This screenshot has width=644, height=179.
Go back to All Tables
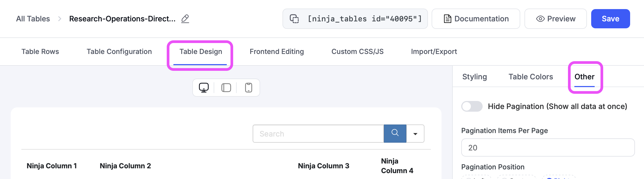coord(33,19)
